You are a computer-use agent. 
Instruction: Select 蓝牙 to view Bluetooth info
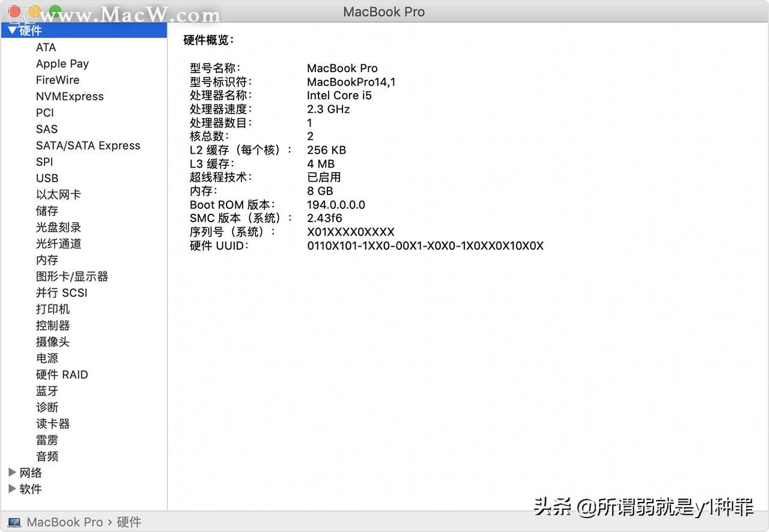47,391
